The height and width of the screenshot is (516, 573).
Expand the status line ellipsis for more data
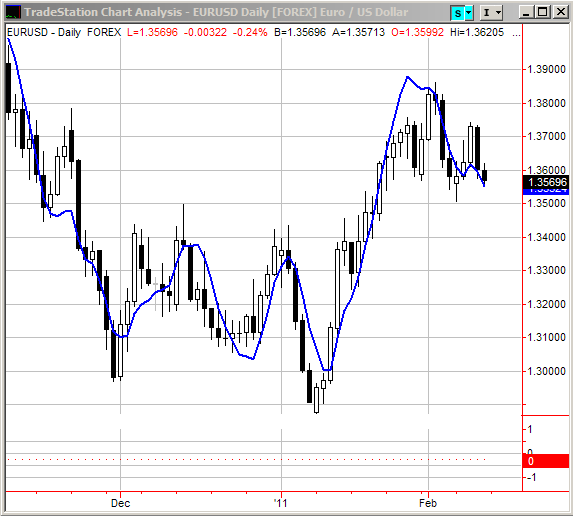click(516, 34)
